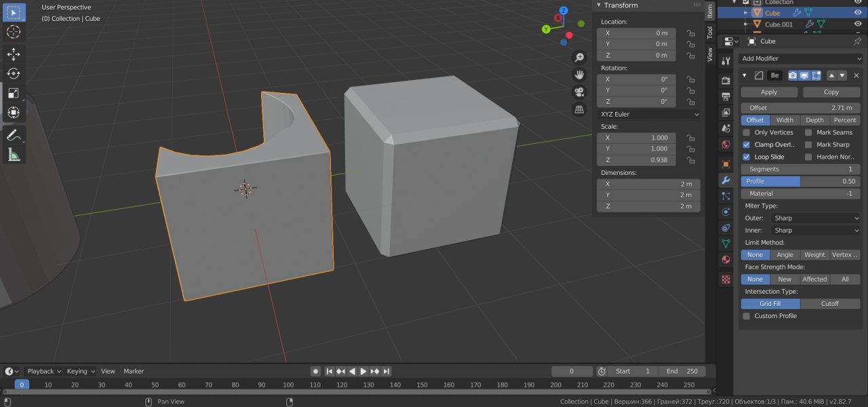Open Active Tool properties tab

pyautogui.click(x=726, y=62)
